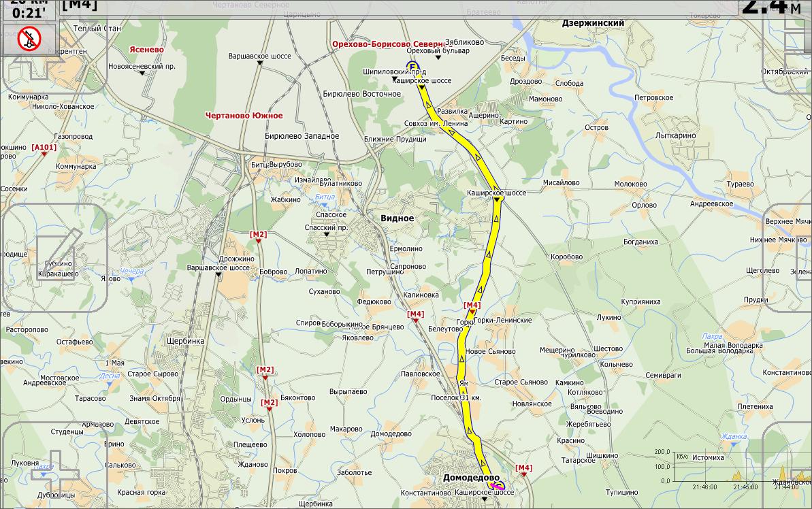Click the [M4] road name bar at top
The image size is (812, 509).
[80, 5]
